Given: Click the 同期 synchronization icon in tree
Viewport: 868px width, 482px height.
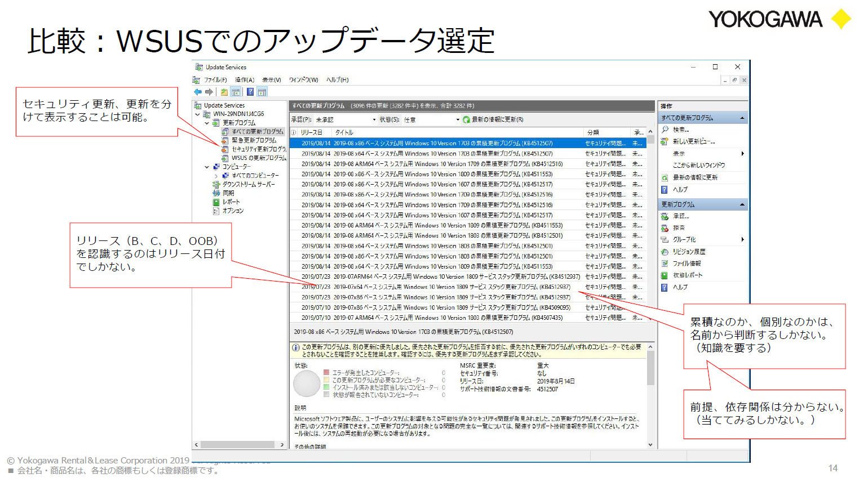Looking at the screenshot, I should [216, 193].
